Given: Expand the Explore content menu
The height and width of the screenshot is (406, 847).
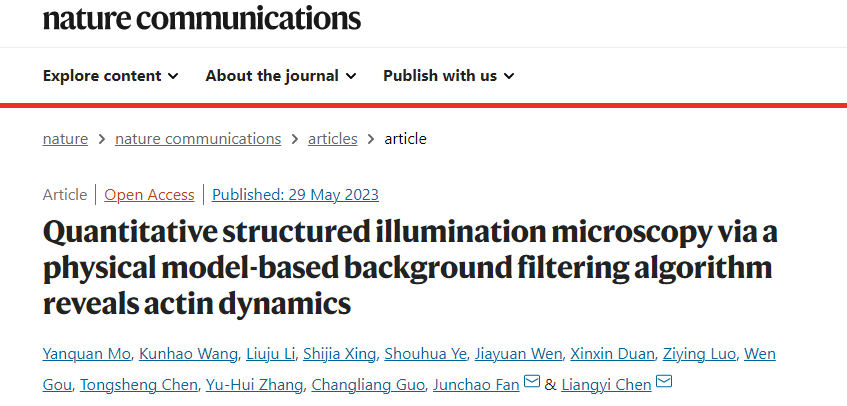Looking at the screenshot, I should [x=111, y=76].
